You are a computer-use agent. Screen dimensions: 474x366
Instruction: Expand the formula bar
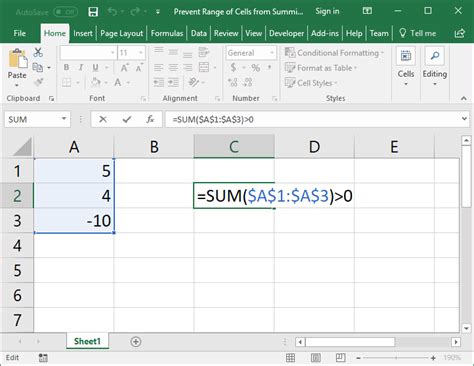(x=464, y=119)
